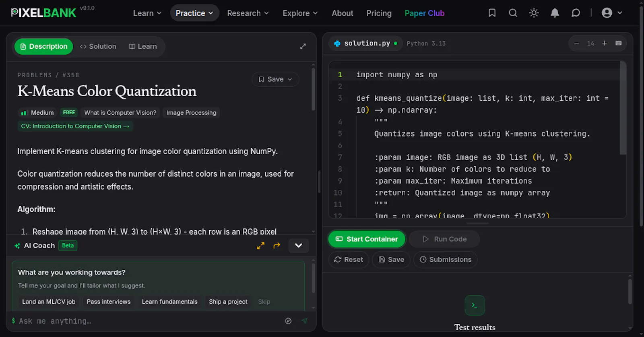Image resolution: width=644 pixels, height=337 pixels.
Task: Choose Pass interviews goal
Action: pyautogui.click(x=109, y=302)
